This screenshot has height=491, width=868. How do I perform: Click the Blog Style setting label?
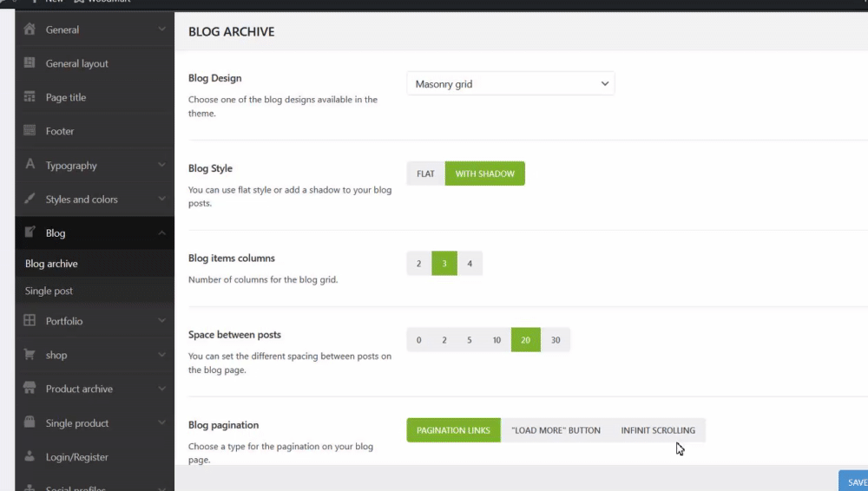pyautogui.click(x=210, y=168)
